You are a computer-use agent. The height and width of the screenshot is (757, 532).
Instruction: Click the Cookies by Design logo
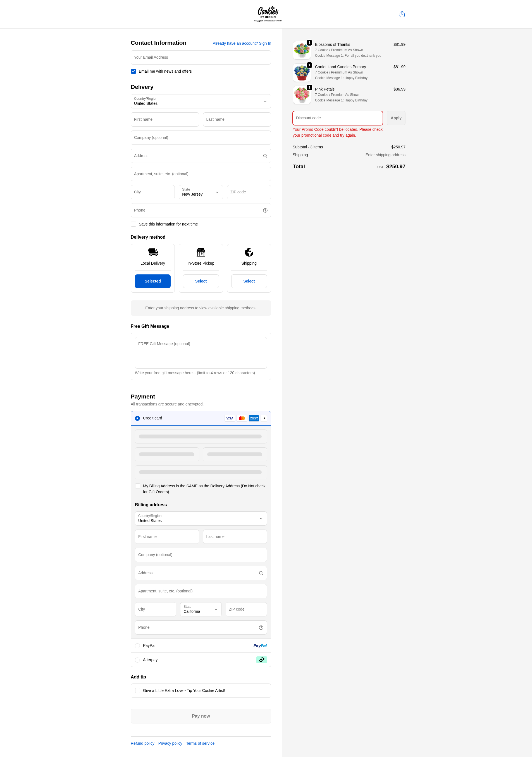coord(268,14)
